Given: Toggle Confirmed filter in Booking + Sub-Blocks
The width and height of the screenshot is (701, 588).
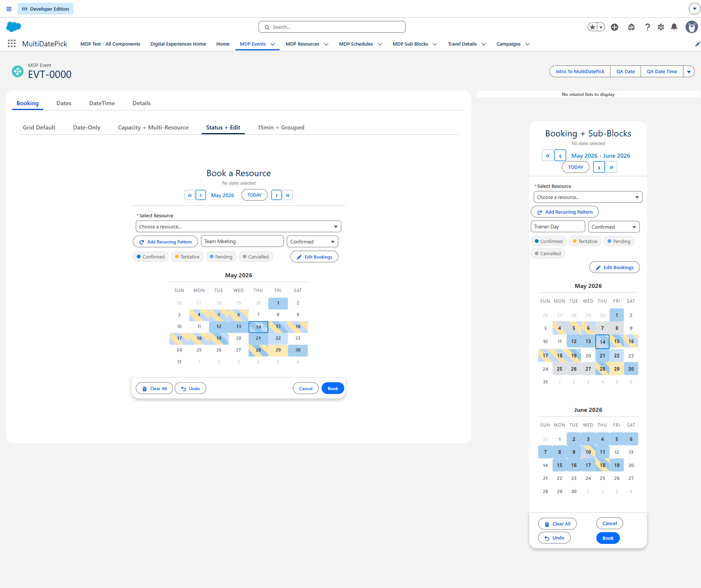Looking at the screenshot, I should (x=549, y=241).
